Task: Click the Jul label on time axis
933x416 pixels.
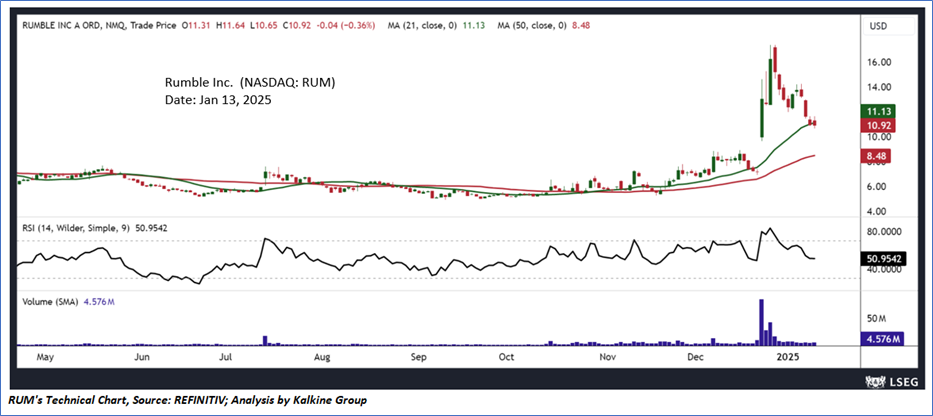Action: pos(226,357)
